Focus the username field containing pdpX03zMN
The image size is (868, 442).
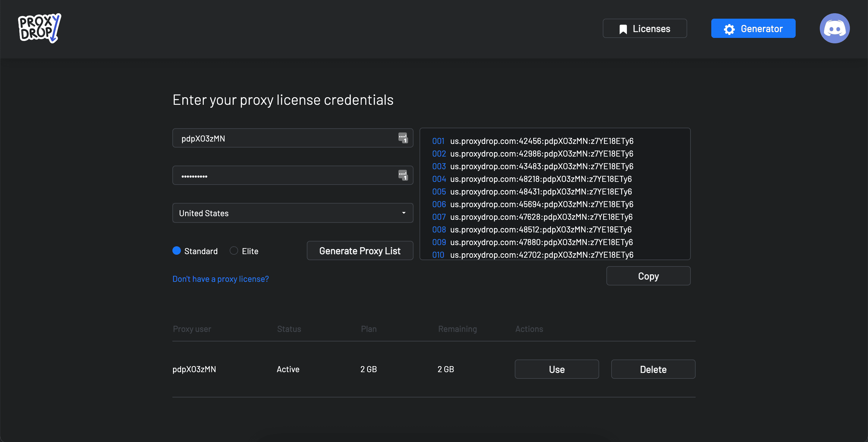coord(292,138)
